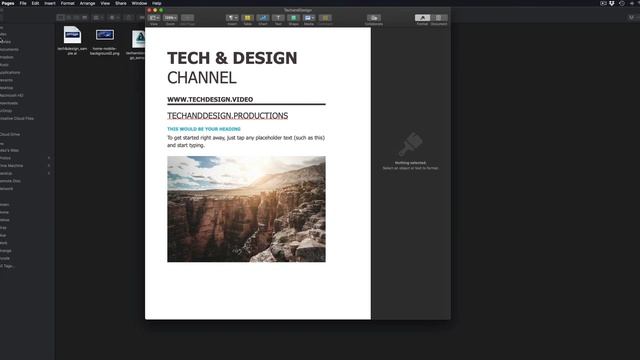Open Applications in Finder sidebar
Viewport: 640px width, 360px height.
click(x=10, y=72)
